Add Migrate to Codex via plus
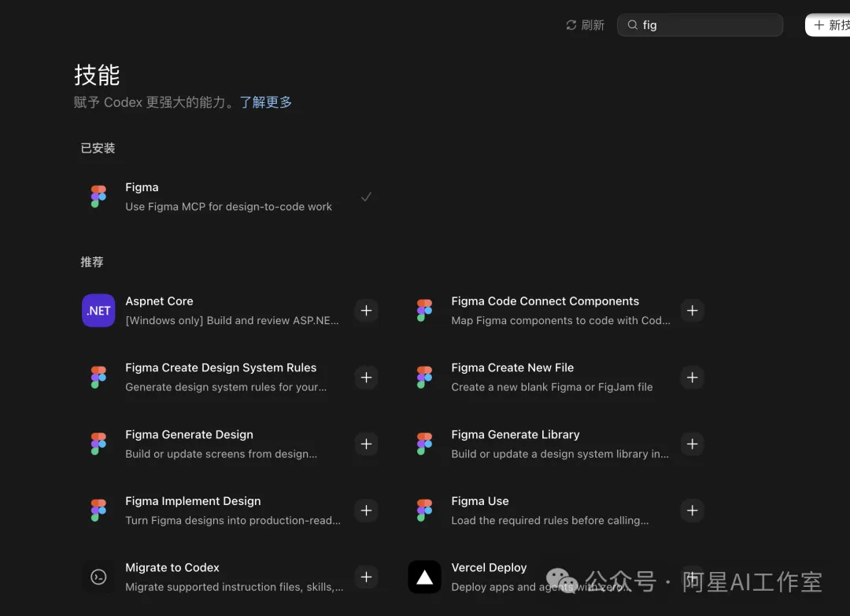Viewport: 850px width, 616px height. (x=367, y=577)
